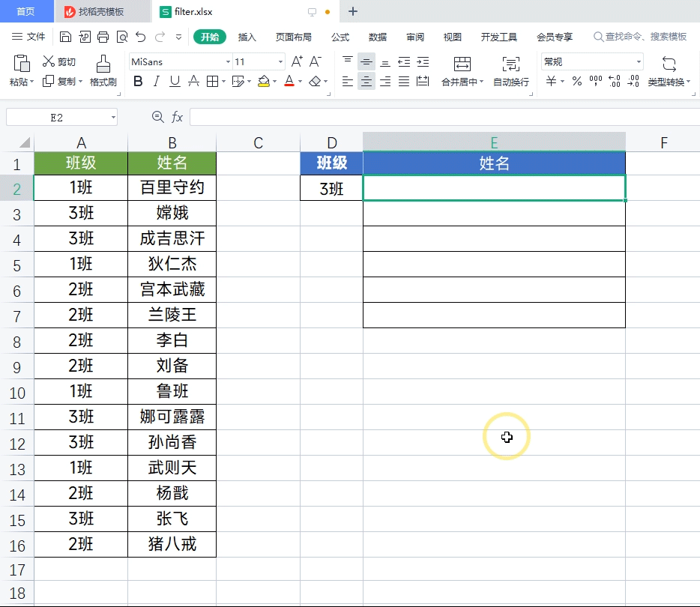This screenshot has width=700, height=607.
Task: Toggle horizontal center alignment
Action: pos(366,81)
